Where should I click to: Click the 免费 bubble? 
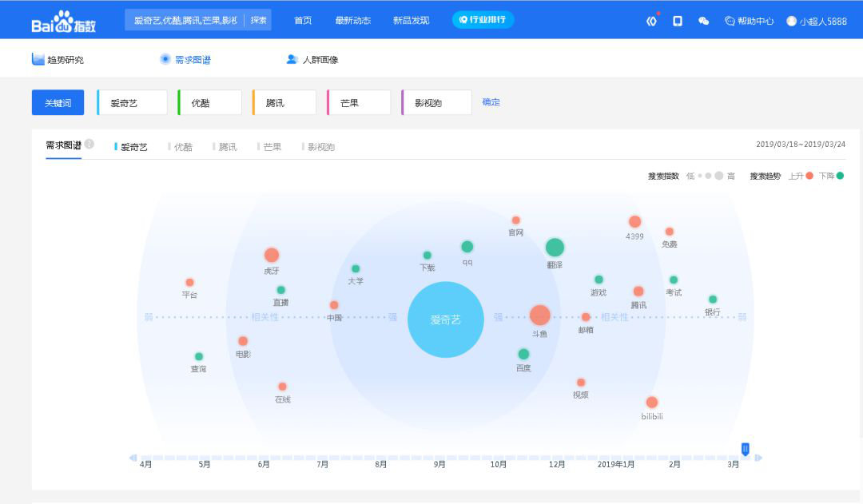[x=670, y=232]
